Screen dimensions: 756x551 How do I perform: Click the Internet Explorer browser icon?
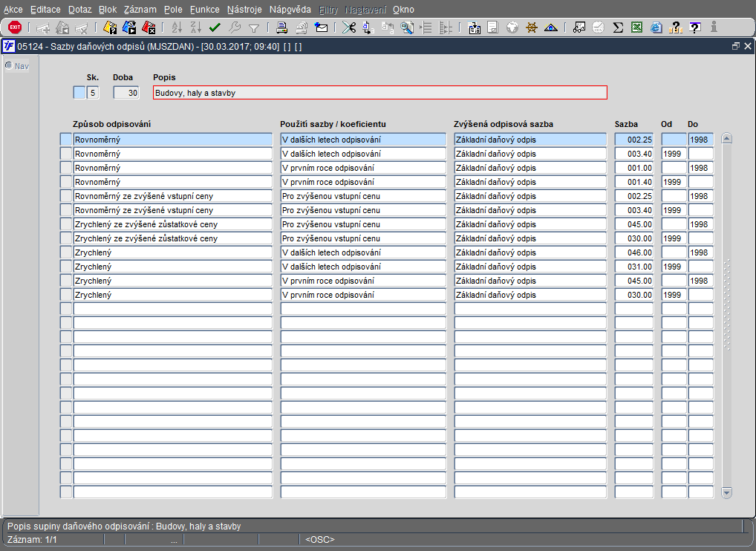pyautogui.click(x=656, y=27)
